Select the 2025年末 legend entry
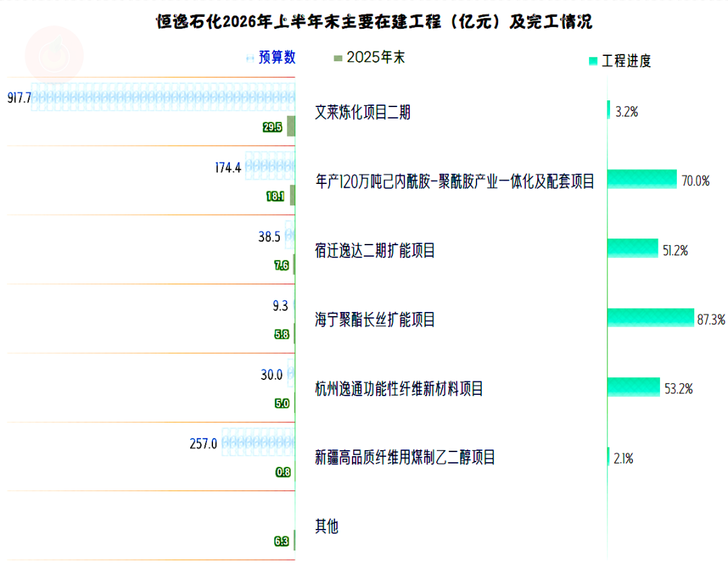728x568 pixels. [369, 57]
